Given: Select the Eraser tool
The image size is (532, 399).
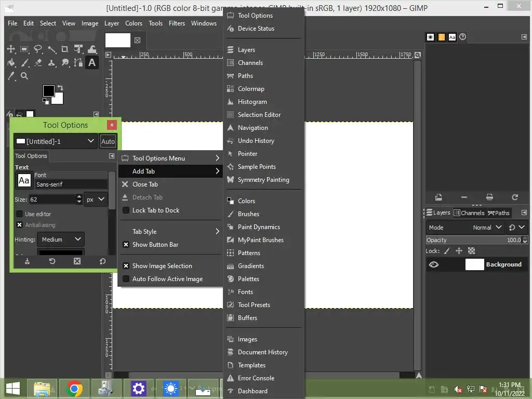Looking at the screenshot, I should (38, 63).
